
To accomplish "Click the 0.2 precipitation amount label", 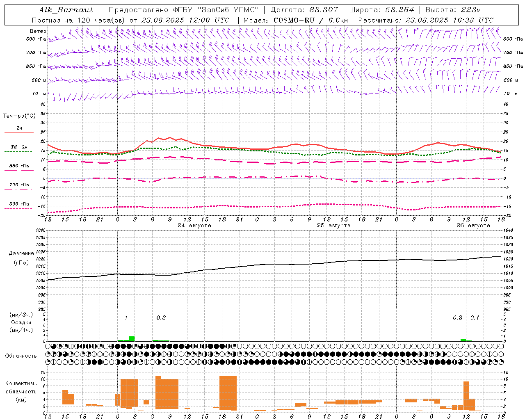I will [161, 318].
